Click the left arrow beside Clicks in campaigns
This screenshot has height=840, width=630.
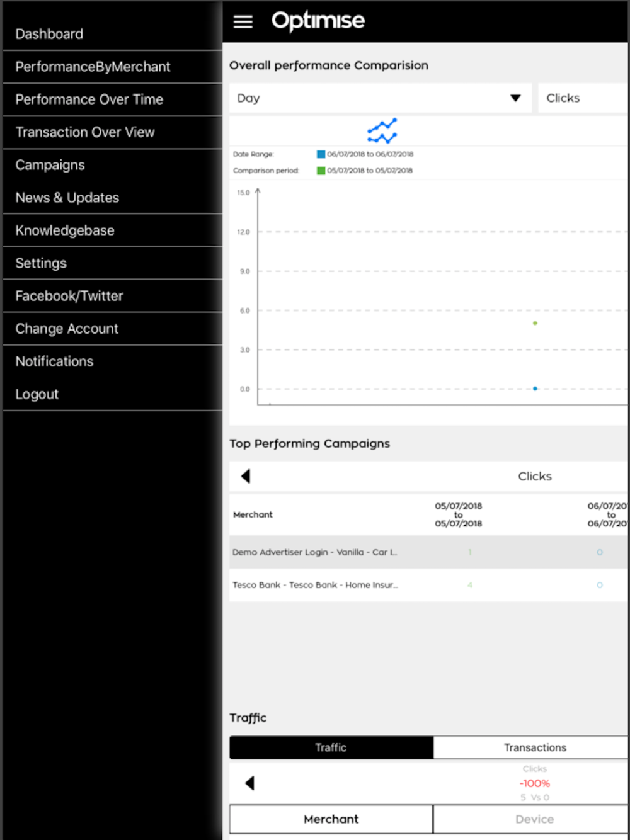[246, 476]
